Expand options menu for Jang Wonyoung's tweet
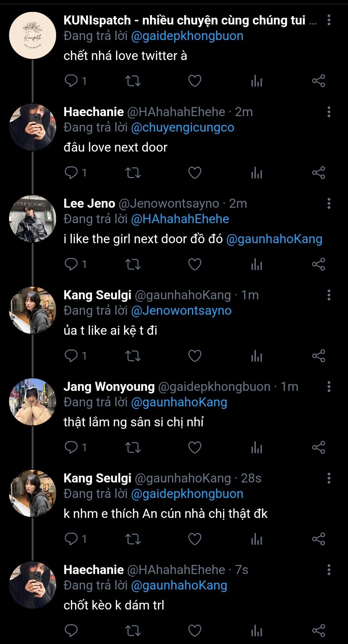 click(x=329, y=386)
